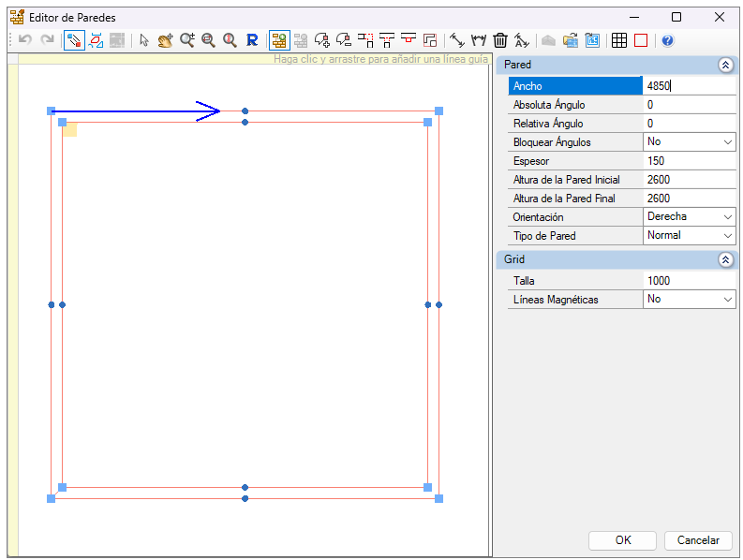
Task: Open help via blue question mark icon
Action: tap(668, 41)
